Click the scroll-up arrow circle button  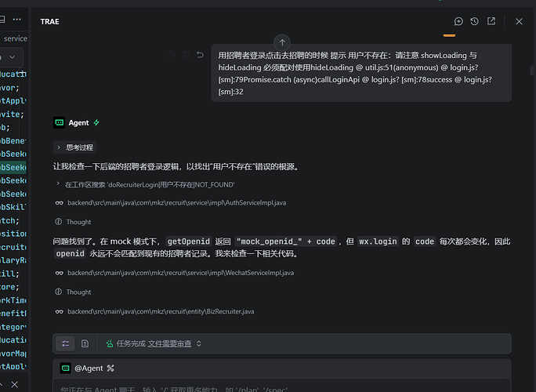coord(282,43)
